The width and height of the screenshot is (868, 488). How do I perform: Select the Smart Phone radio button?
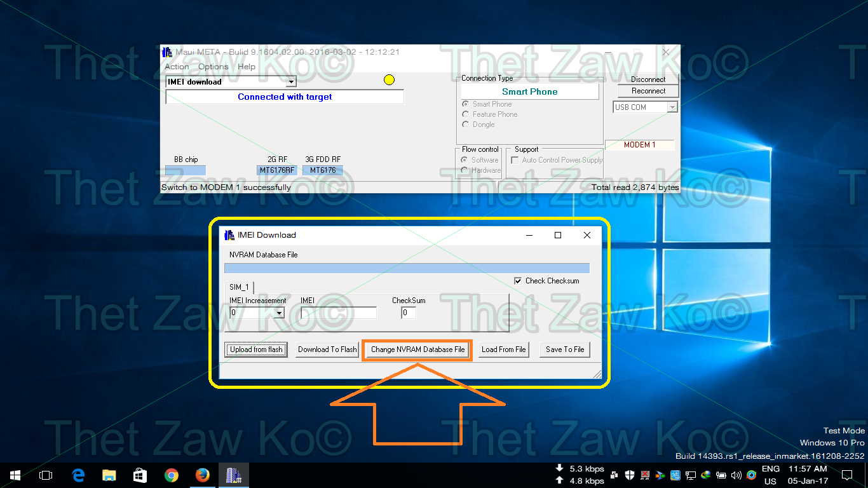coord(466,104)
